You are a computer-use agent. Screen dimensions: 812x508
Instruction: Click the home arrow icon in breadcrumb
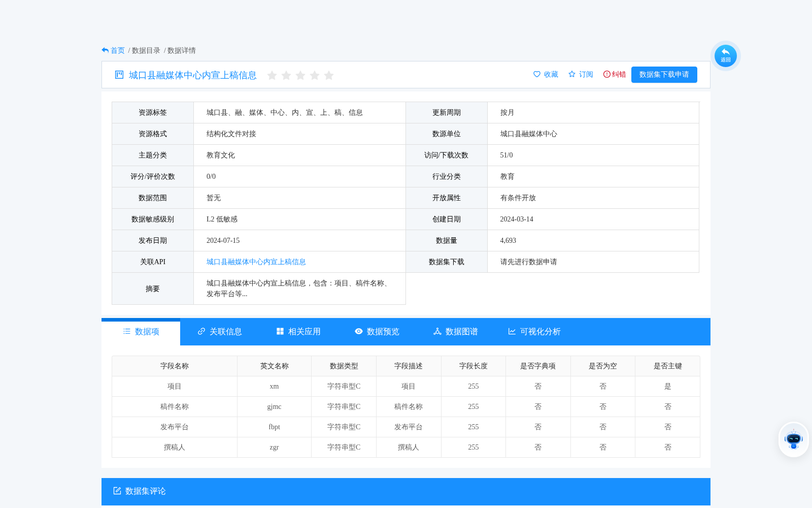click(x=105, y=50)
